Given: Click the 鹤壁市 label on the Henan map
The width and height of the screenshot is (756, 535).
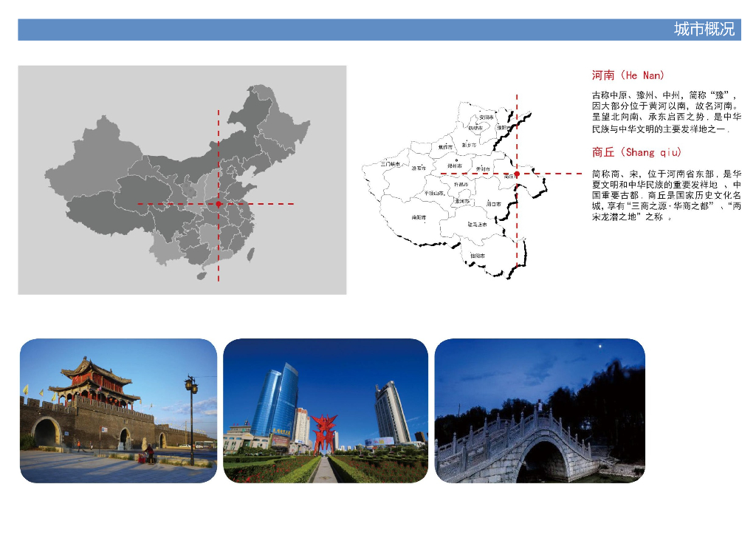Looking at the screenshot, I should [x=475, y=129].
